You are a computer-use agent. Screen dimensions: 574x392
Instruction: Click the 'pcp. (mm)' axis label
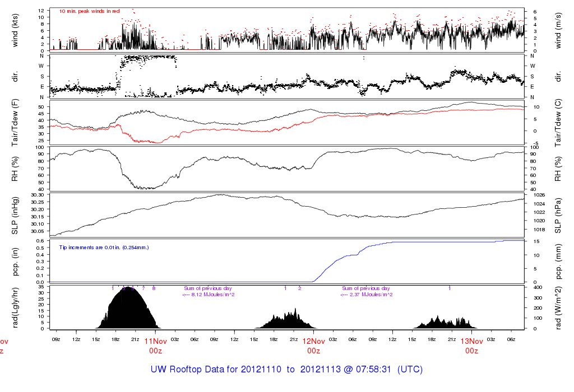click(x=558, y=262)
